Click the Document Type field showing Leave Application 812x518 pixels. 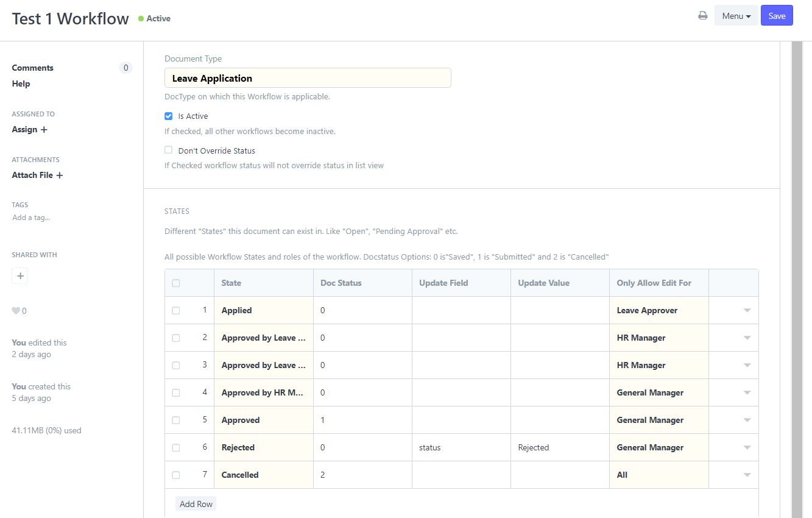(x=307, y=78)
